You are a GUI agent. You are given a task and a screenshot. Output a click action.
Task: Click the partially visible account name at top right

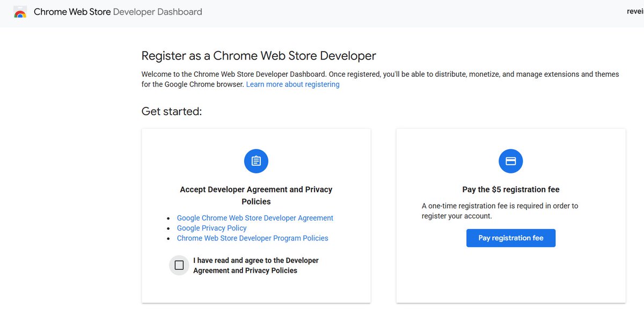[x=635, y=12]
